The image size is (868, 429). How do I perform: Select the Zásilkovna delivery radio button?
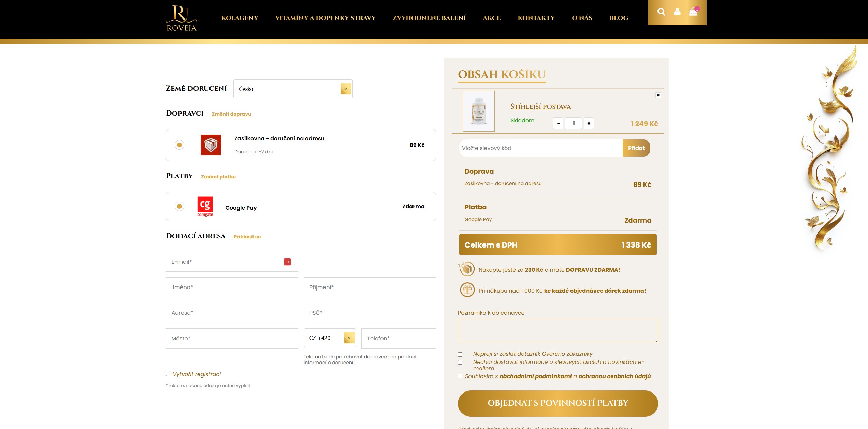179,145
